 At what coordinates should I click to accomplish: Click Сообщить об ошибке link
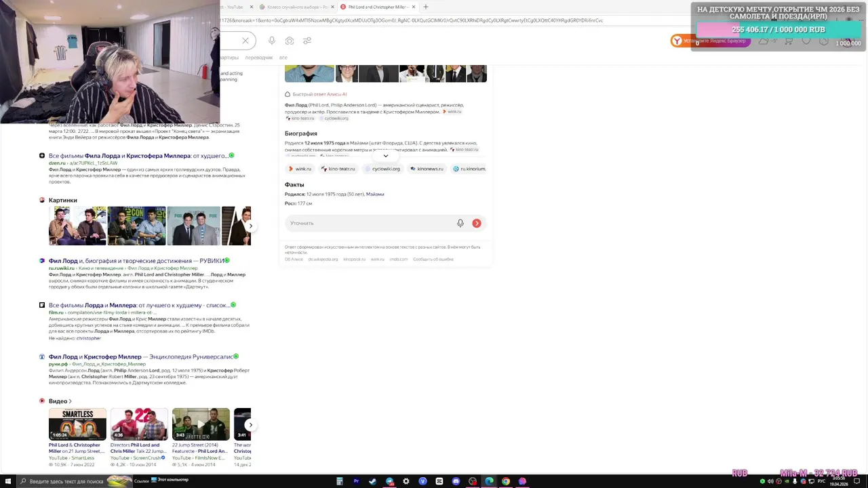tap(433, 260)
